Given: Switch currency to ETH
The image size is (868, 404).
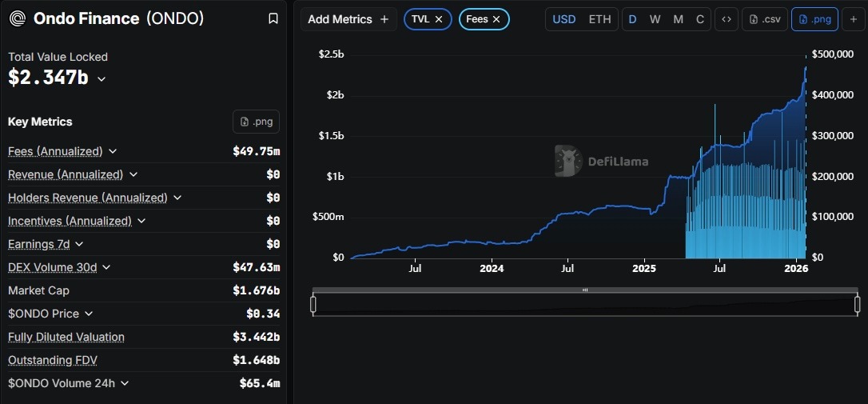Looking at the screenshot, I should (599, 19).
